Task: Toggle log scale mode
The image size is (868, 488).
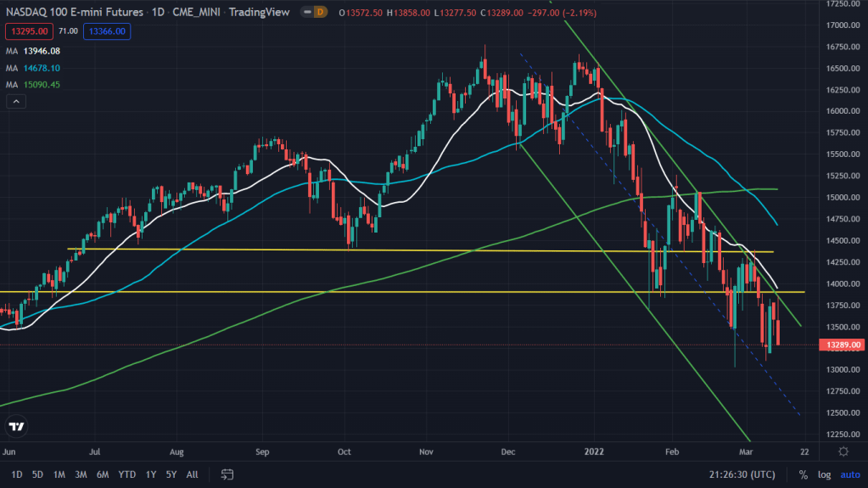Action: click(826, 474)
